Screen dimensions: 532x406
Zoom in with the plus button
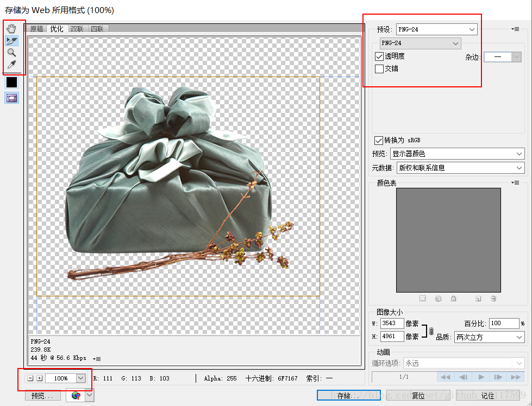(x=39, y=378)
